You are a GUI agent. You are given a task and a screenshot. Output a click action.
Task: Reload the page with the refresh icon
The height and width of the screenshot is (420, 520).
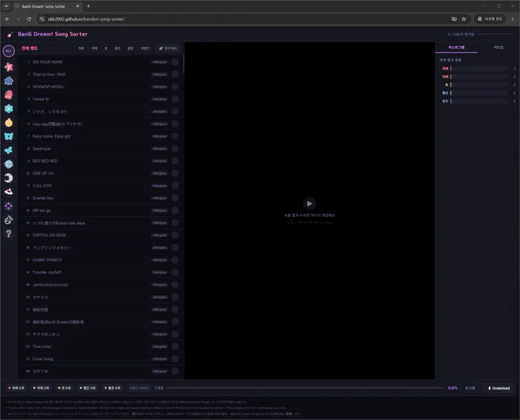tap(29, 19)
